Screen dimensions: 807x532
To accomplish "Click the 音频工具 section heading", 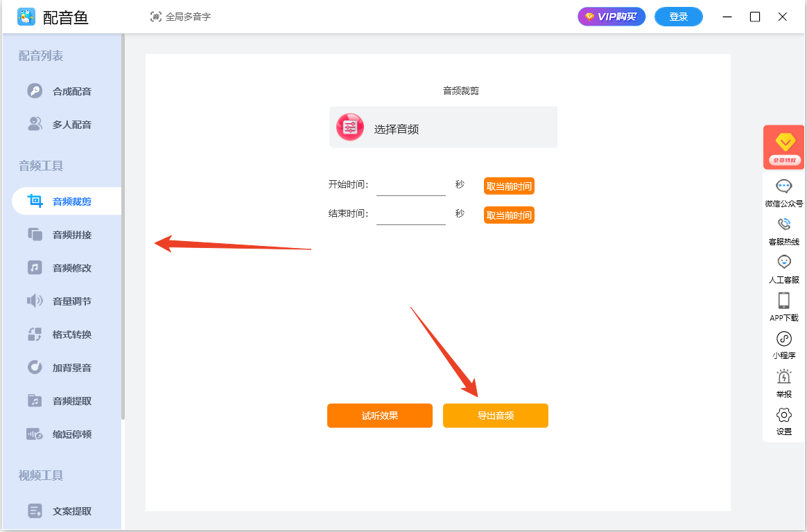I will (x=41, y=166).
